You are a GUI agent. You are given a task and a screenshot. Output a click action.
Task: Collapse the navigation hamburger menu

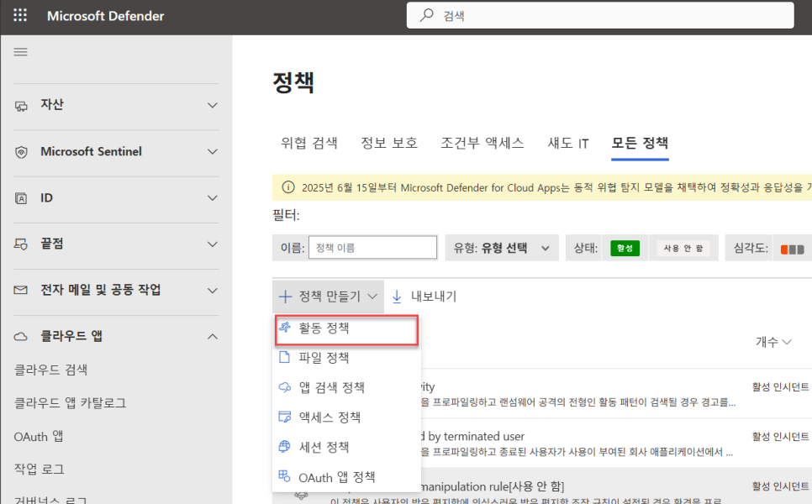21,52
